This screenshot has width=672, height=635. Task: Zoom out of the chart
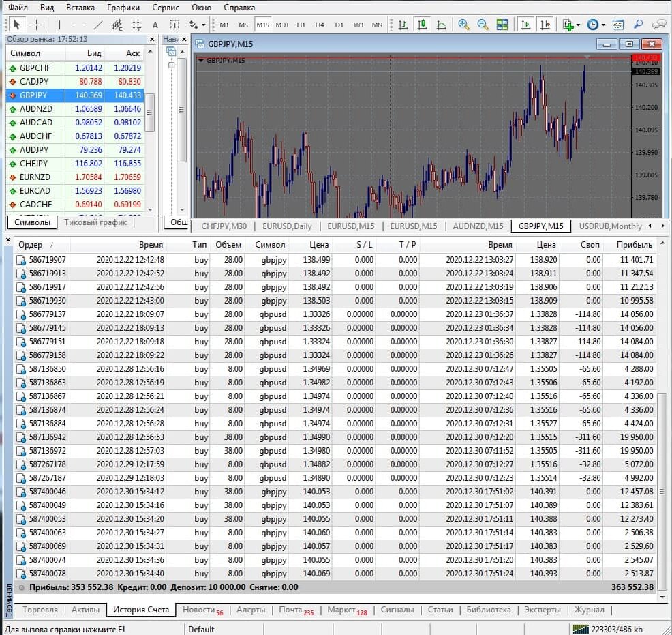click(x=483, y=25)
